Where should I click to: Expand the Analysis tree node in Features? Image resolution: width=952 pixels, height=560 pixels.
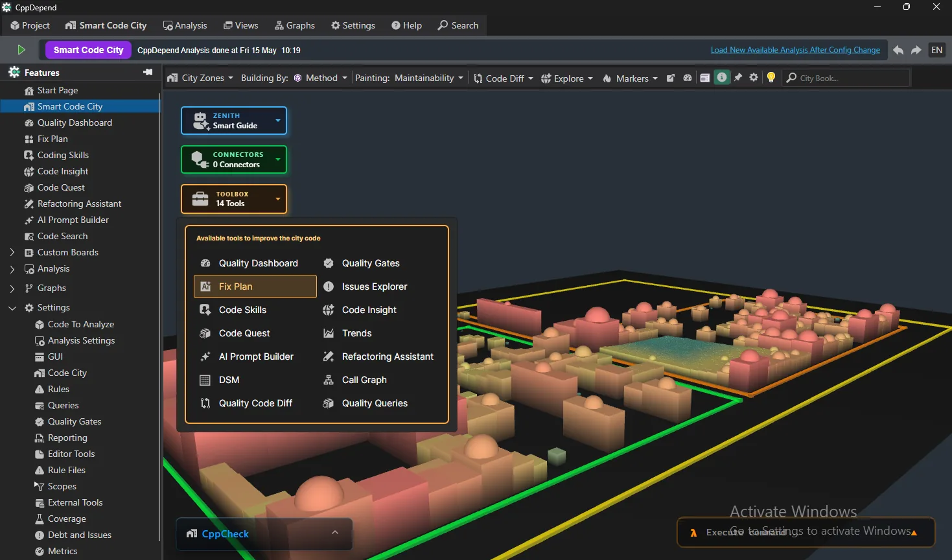click(12, 268)
